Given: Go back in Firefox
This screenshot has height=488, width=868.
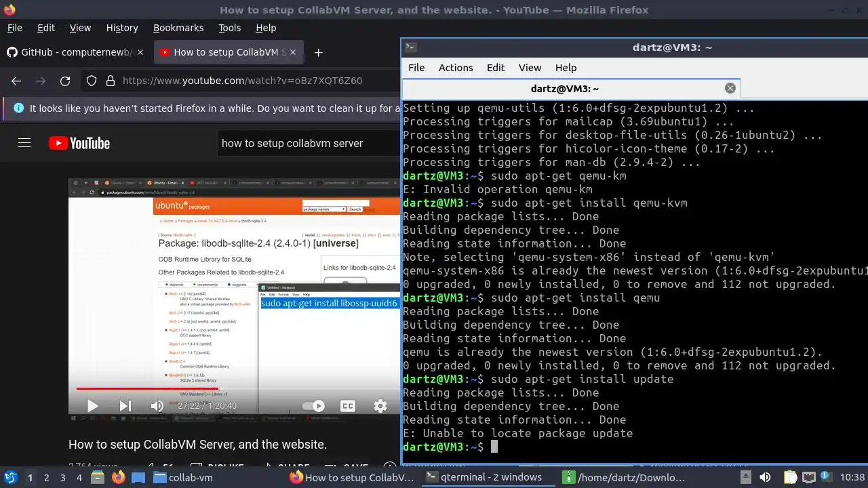Looking at the screenshot, I should 16,81.
